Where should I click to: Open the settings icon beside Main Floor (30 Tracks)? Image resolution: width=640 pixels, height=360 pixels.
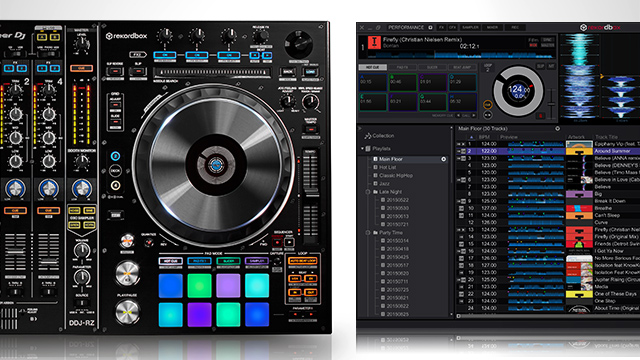click(558, 128)
